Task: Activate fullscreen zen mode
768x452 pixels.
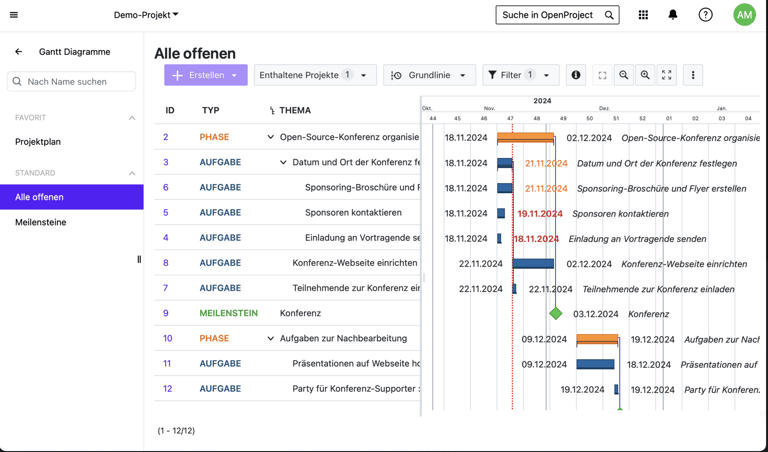Action: click(x=667, y=75)
